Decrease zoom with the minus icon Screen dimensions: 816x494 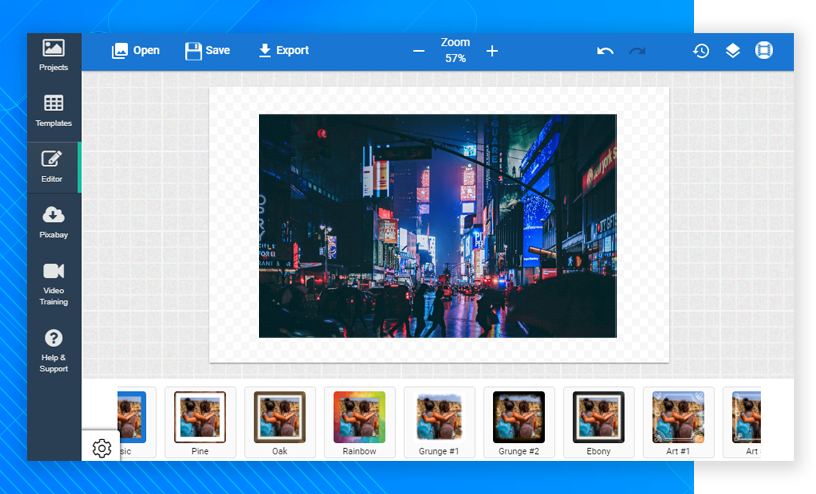point(419,51)
